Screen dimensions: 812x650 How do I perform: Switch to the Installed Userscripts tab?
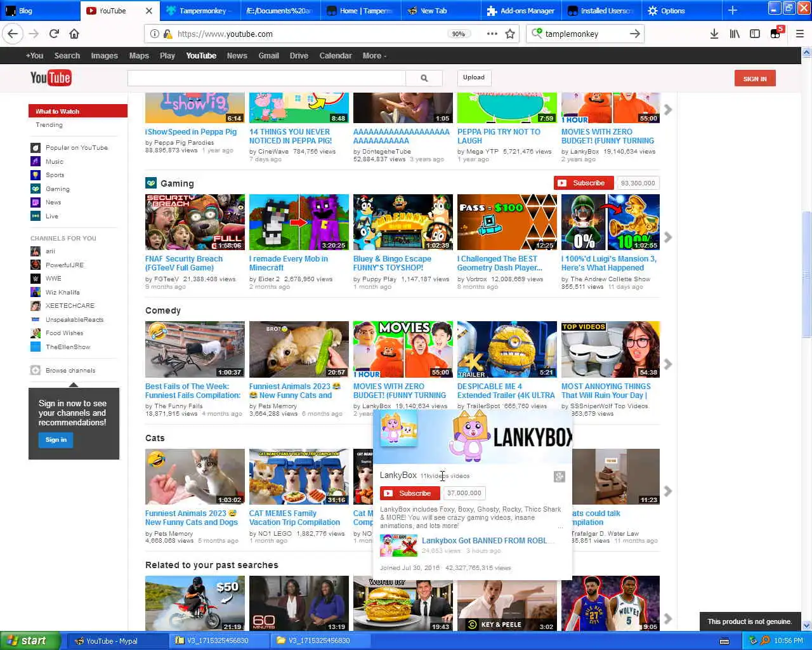(x=601, y=11)
